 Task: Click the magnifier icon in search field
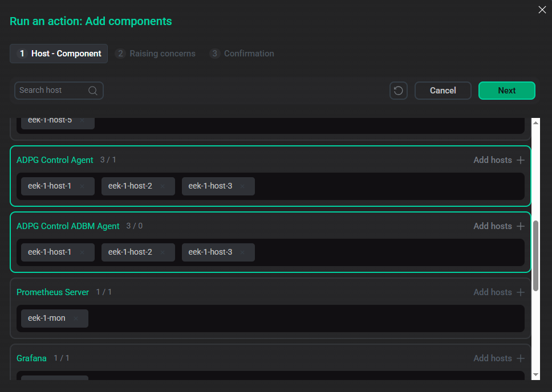(x=93, y=90)
